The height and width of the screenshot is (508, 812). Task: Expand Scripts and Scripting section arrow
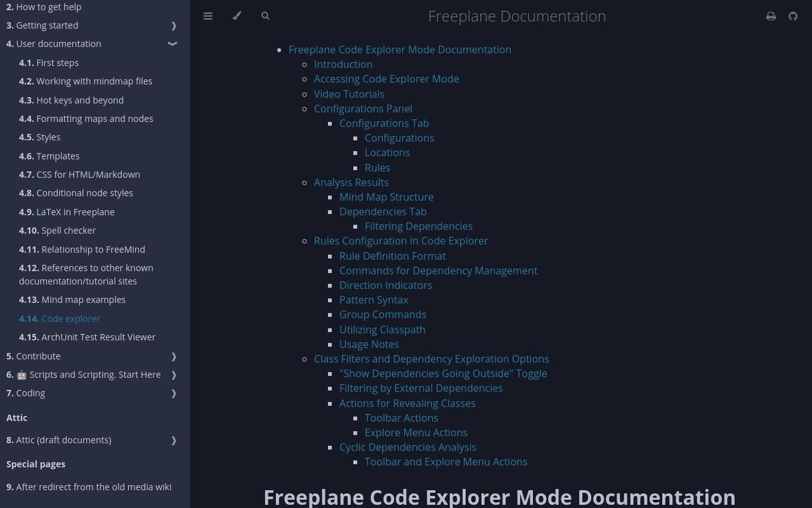click(173, 375)
